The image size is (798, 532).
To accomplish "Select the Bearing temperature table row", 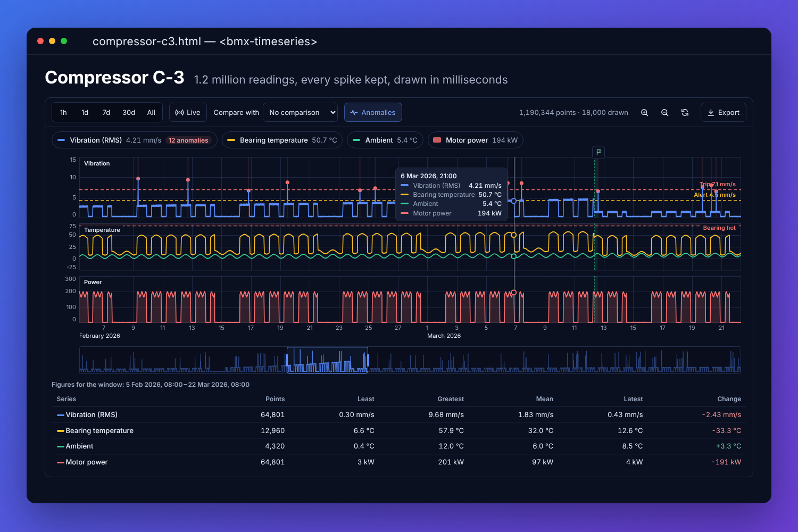I will [x=399, y=430].
